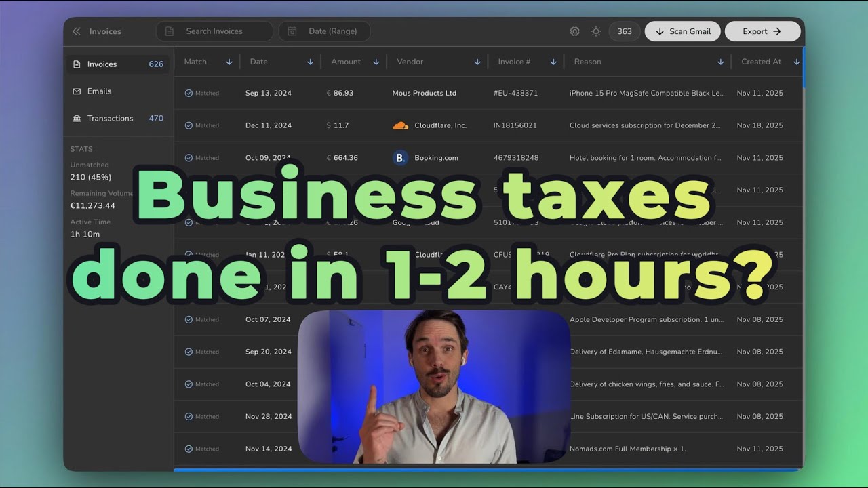Click the Cloudflare logo in Dec 11 row
This screenshot has height=488, width=868.
pyautogui.click(x=401, y=125)
